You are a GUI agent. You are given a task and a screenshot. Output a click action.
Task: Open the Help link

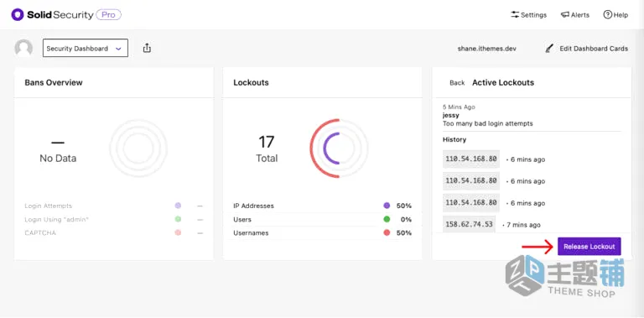pos(615,15)
